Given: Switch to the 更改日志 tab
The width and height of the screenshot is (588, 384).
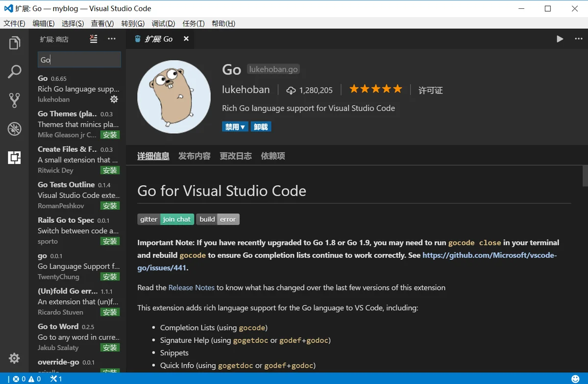Looking at the screenshot, I should point(236,156).
